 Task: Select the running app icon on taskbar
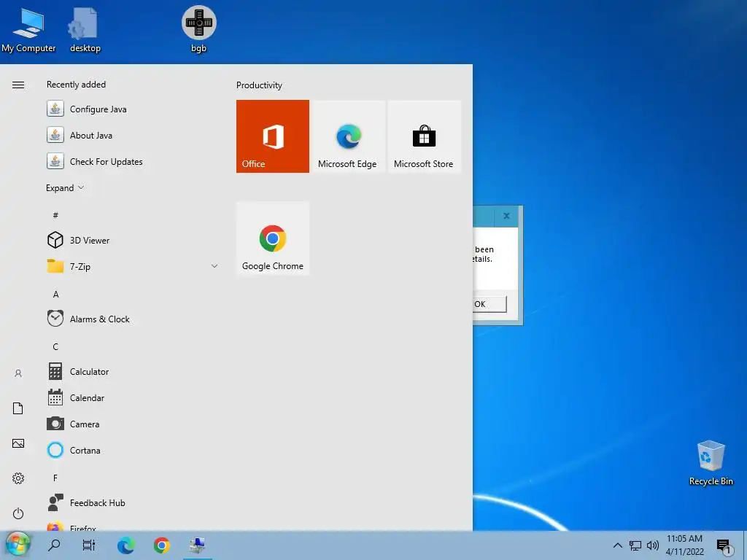click(x=197, y=545)
